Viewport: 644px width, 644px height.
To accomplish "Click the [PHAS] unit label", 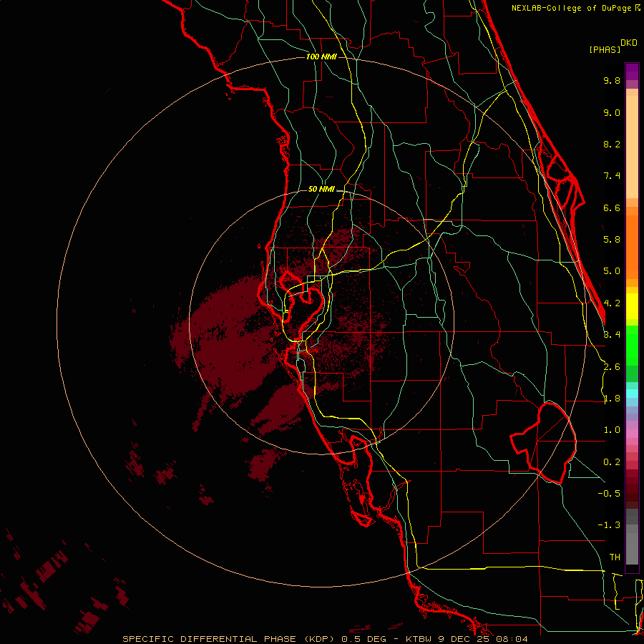I will pyautogui.click(x=605, y=50).
